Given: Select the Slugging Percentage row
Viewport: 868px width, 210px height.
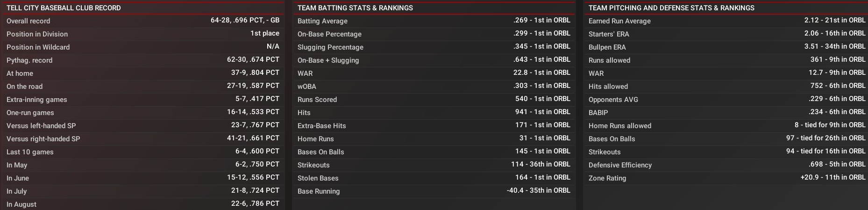Looking at the screenshot, I should 434,47.
